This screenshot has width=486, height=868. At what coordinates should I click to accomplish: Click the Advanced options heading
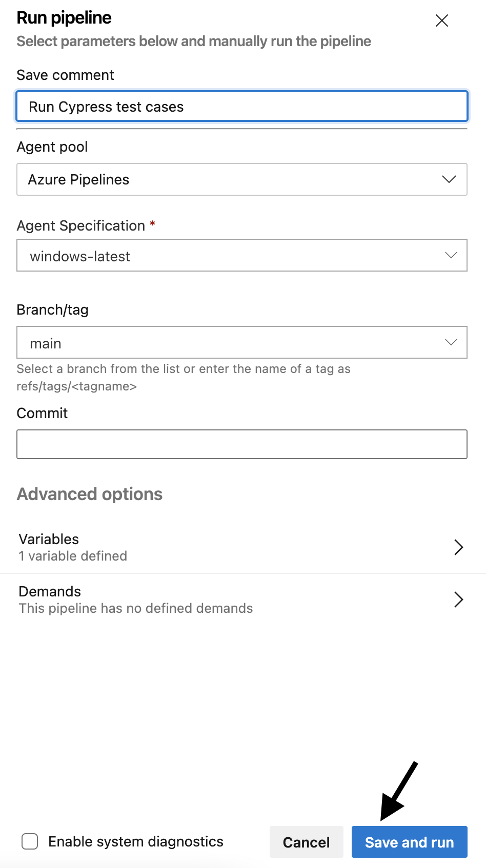pyautogui.click(x=90, y=494)
